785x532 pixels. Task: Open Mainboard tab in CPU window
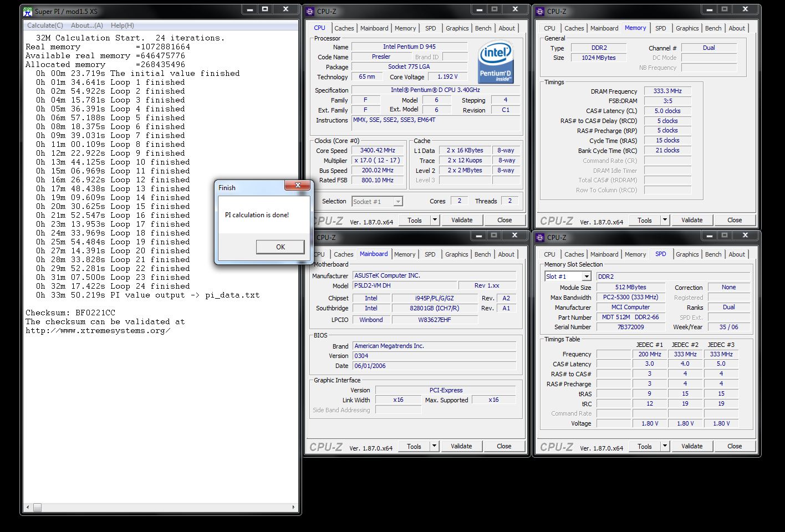374,28
